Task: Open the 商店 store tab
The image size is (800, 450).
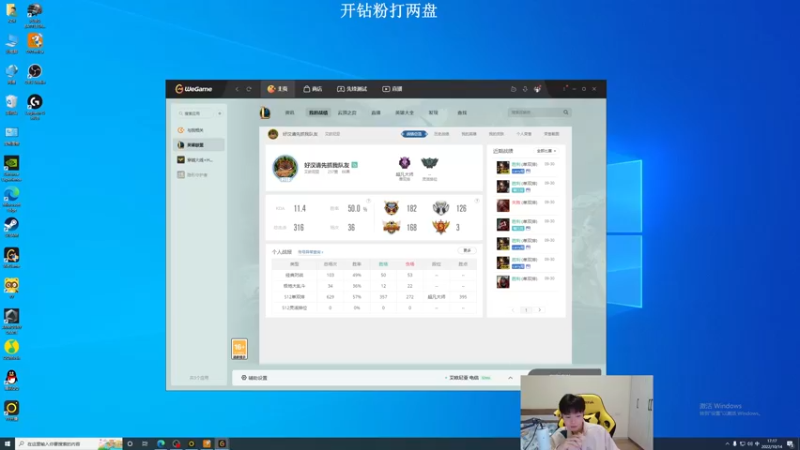Action: click(x=313, y=89)
